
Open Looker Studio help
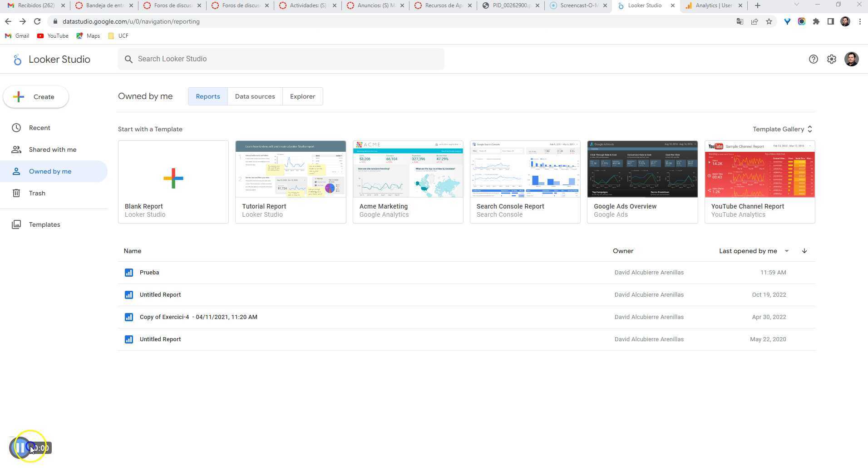(813, 59)
